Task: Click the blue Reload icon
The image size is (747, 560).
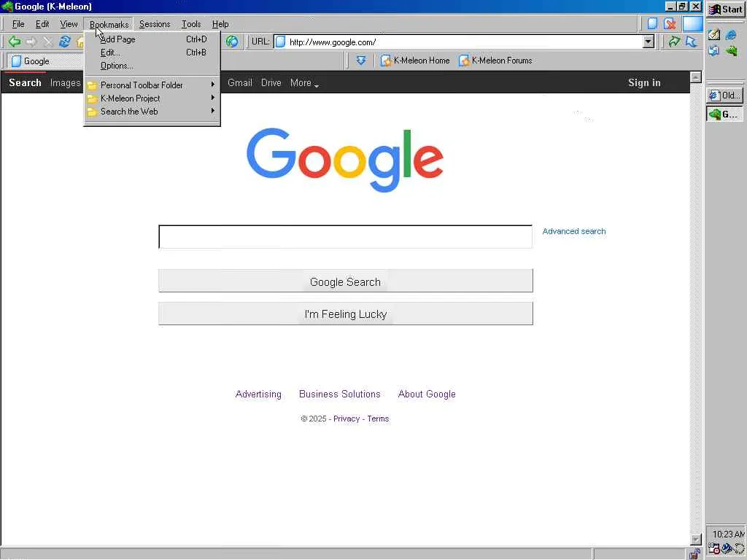Action: click(64, 42)
